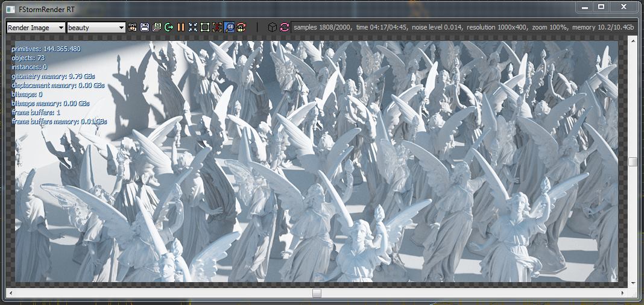The image size is (644, 305).
Task: Click the fit-to-window inward arrows icon
Action: coord(193,27)
